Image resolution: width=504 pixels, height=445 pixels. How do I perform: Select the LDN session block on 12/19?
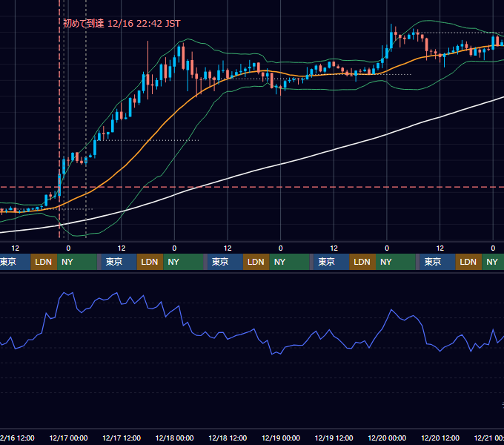[362, 262]
